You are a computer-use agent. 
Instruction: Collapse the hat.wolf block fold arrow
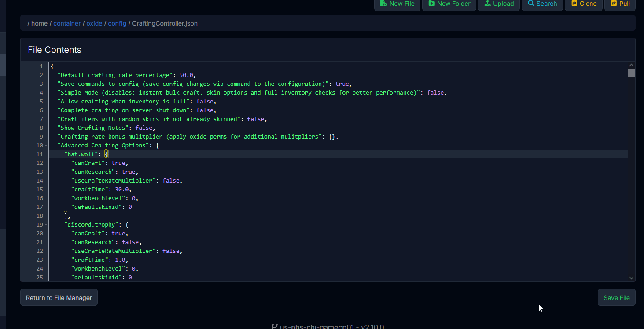46,154
